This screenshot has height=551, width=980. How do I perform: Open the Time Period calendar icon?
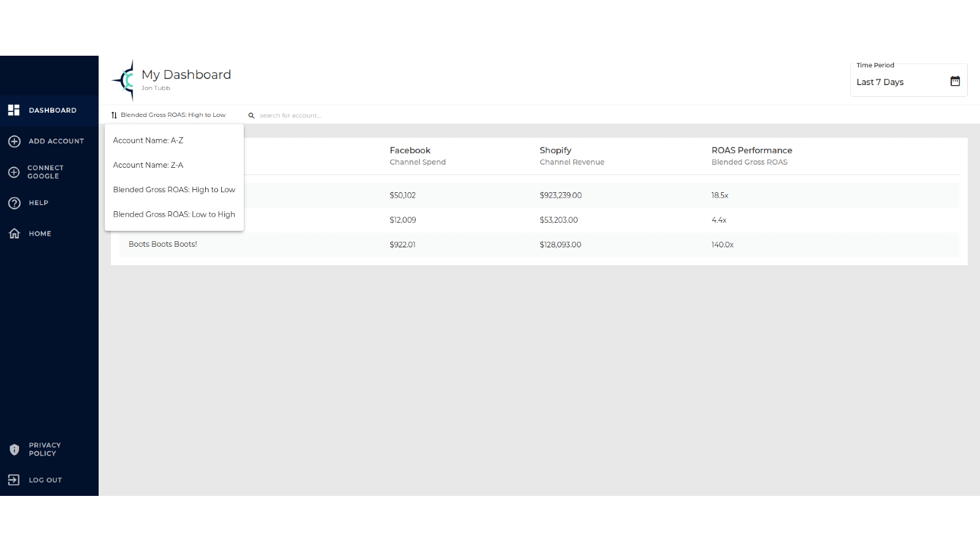click(x=955, y=81)
